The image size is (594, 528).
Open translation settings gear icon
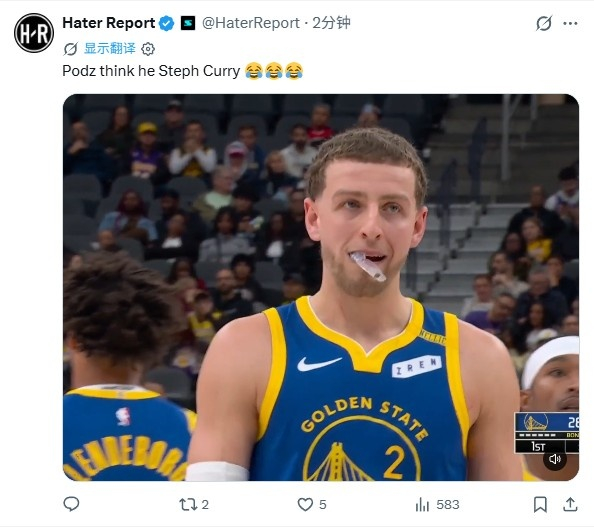[x=148, y=49]
